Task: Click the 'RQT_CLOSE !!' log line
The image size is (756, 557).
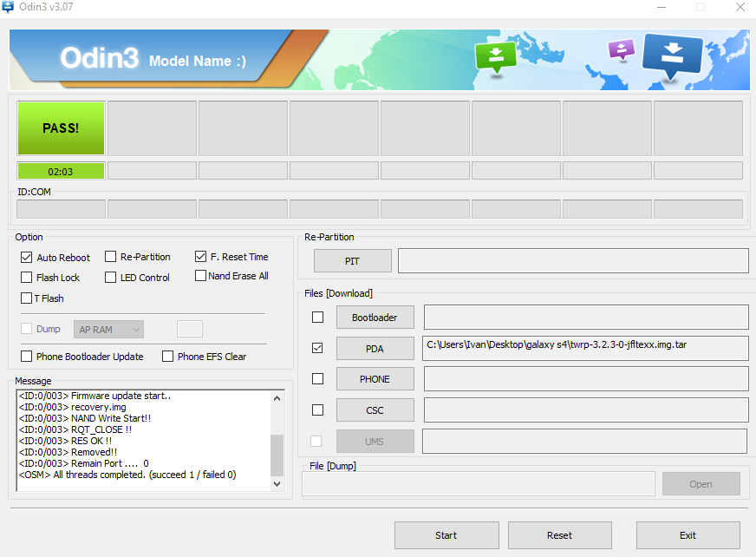Action: [75, 429]
